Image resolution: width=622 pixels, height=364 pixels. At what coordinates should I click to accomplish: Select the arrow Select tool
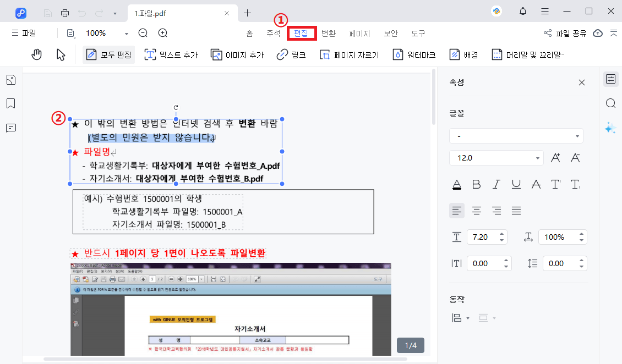[61, 54]
